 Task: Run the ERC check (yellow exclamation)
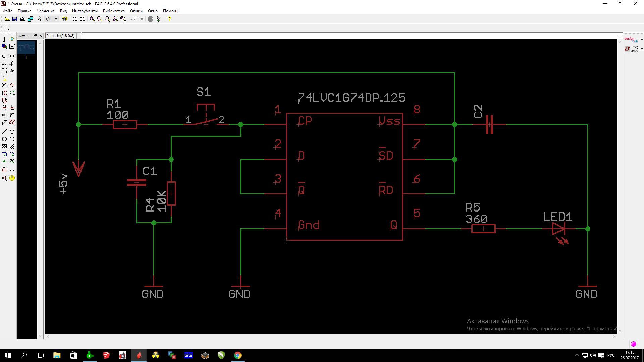click(x=12, y=178)
